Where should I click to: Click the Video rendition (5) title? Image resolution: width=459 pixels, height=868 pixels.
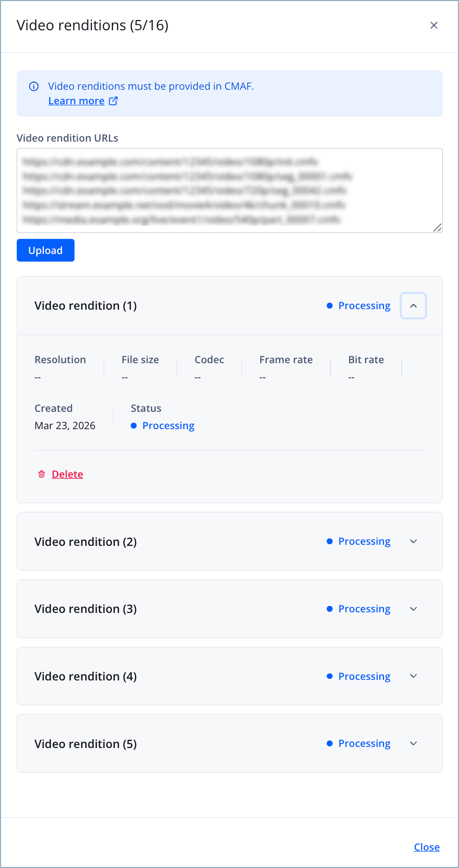[85, 744]
